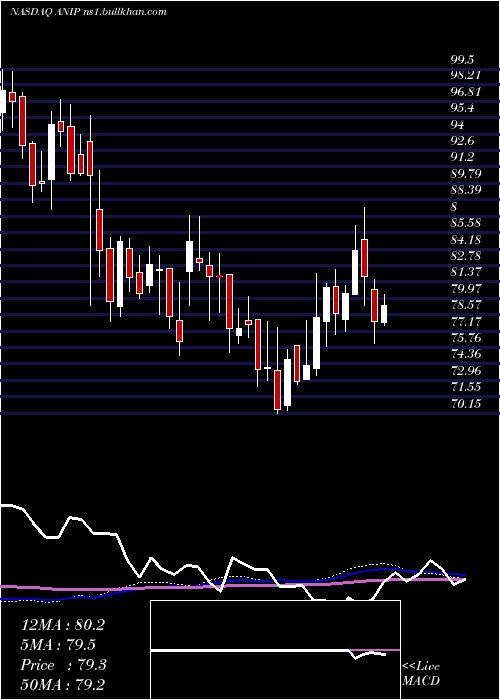
Task: Select the 74.36 price axis label
Action: (x=465, y=354)
